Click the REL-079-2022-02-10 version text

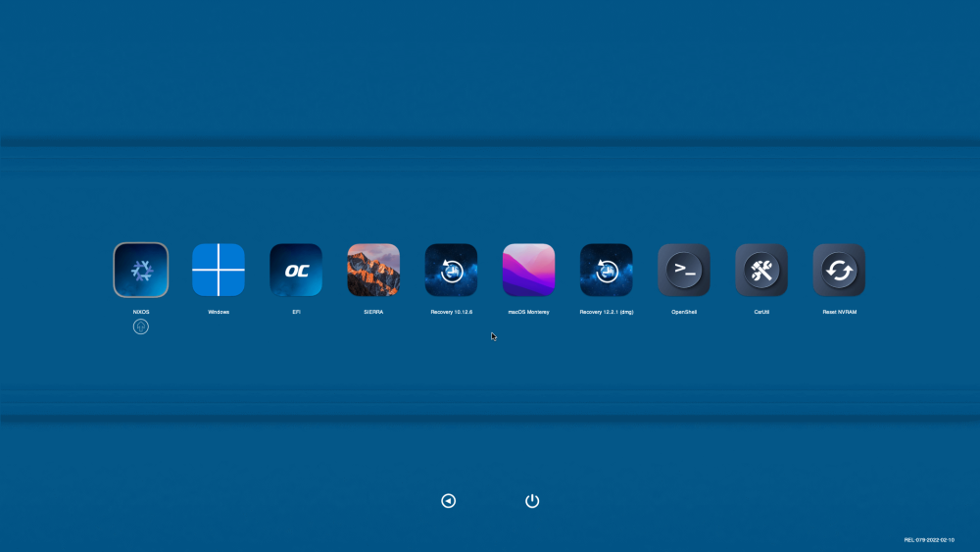coord(929,540)
